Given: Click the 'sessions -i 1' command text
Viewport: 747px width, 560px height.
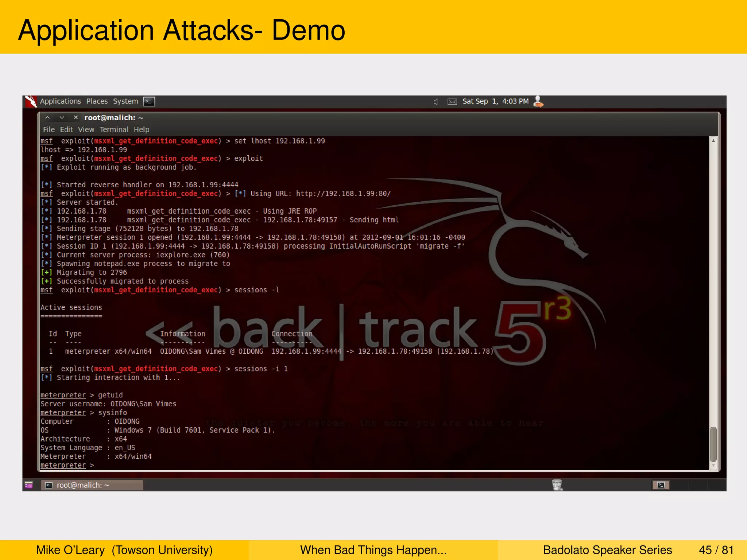Looking at the screenshot, I should (x=261, y=369).
